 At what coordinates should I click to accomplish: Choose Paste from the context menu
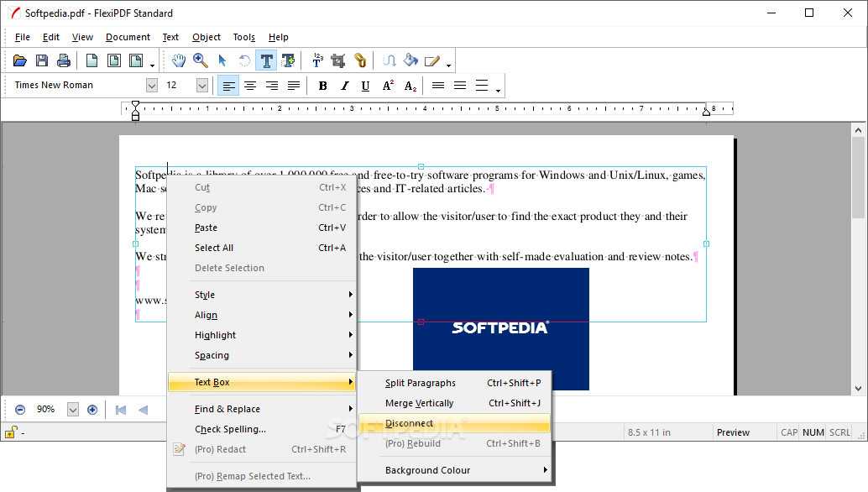(x=261, y=228)
